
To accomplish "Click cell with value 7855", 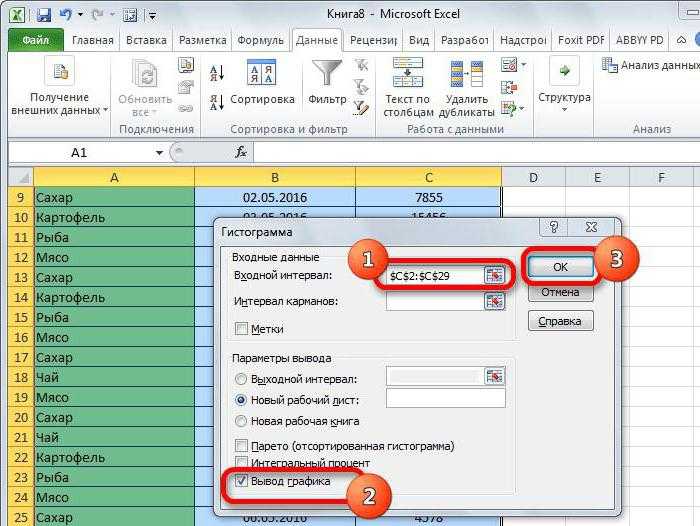I will click(429, 197).
